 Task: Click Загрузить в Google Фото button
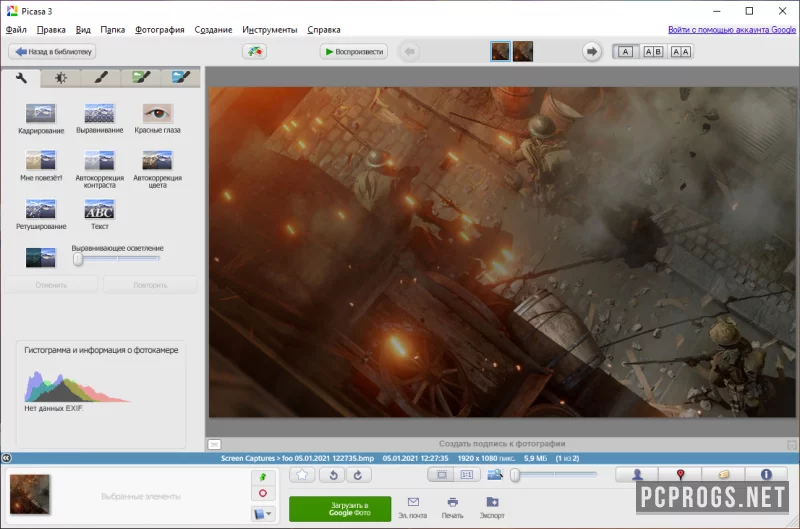click(x=340, y=509)
